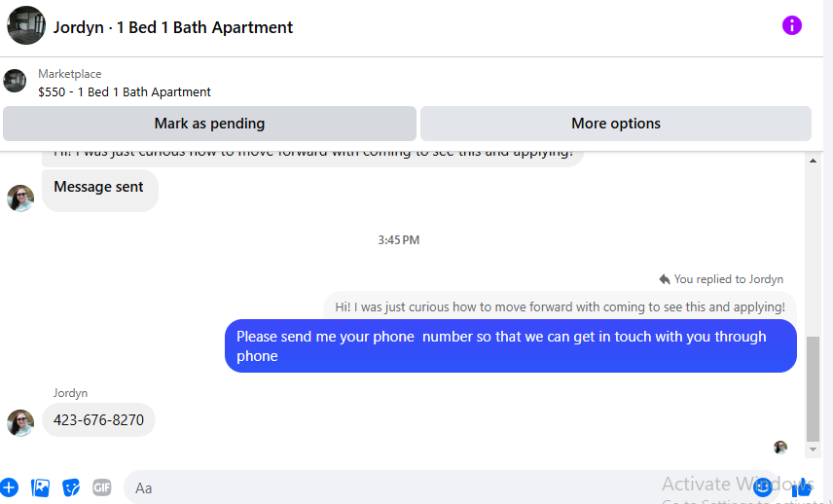Click the scrollbar down arrow
Screen dimensions: 833x504
point(813,450)
